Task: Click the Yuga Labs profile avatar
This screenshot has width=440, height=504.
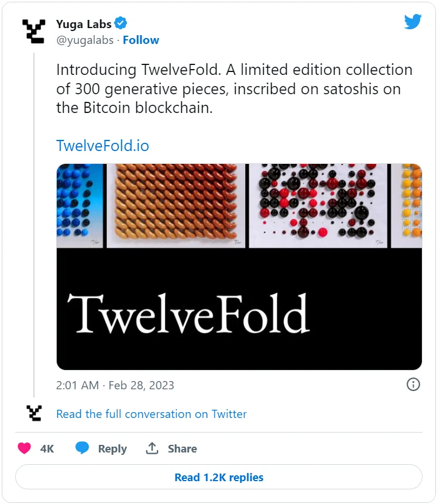Action: (x=33, y=31)
